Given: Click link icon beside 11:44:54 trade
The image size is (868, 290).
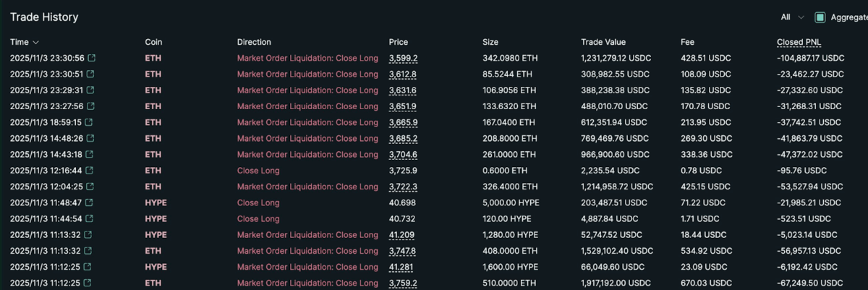Looking at the screenshot, I should pyautogui.click(x=91, y=219).
